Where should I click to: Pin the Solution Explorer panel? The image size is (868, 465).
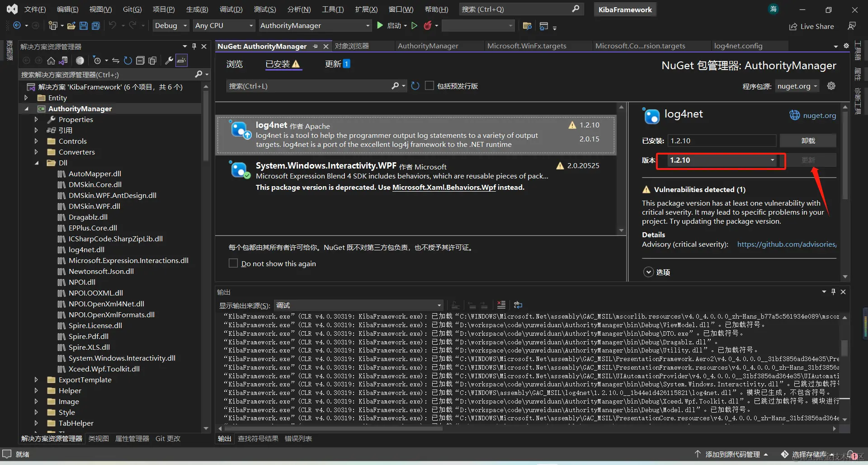[194, 46]
